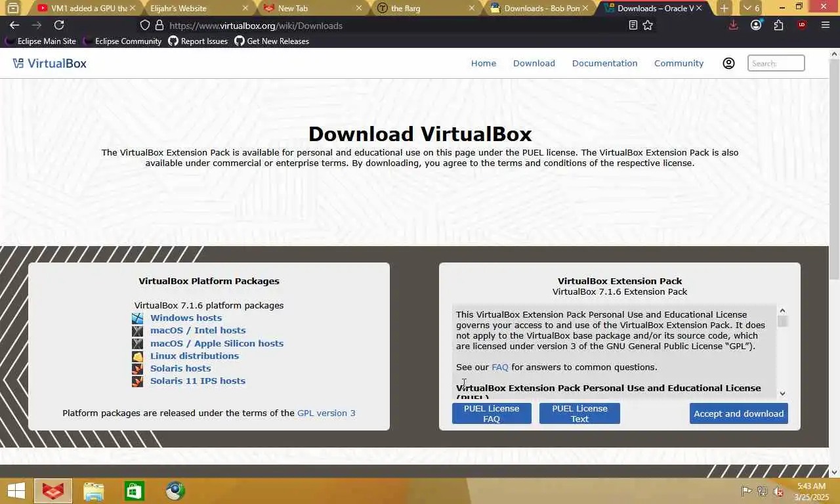Open the extensions puzzle icon
This screenshot has height=504, width=840.
tap(778, 25)
